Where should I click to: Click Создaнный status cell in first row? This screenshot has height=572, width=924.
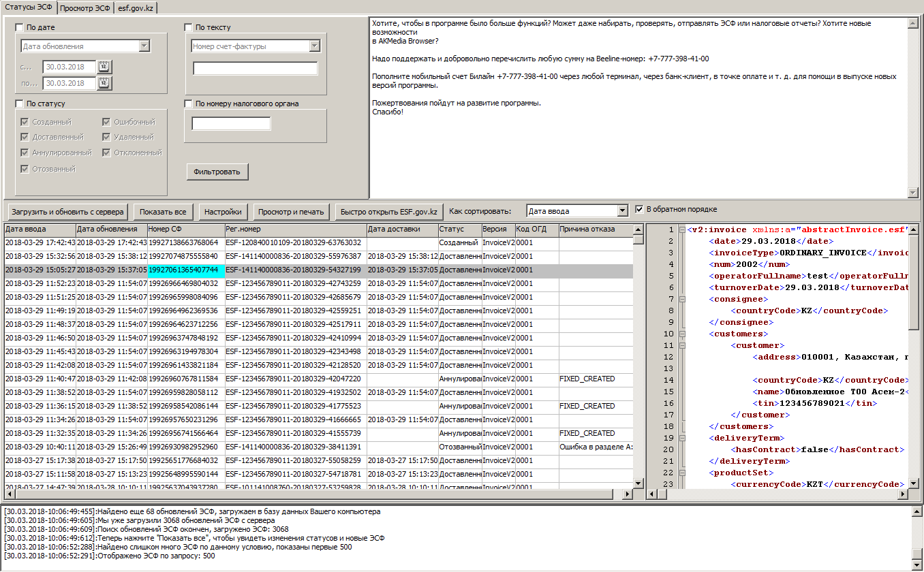click(460, 243)
